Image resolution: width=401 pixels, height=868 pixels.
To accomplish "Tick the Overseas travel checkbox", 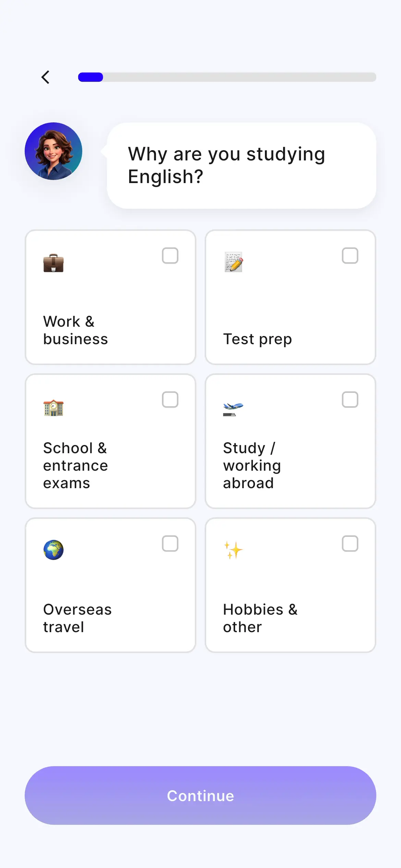I will (x=170, y=544).
